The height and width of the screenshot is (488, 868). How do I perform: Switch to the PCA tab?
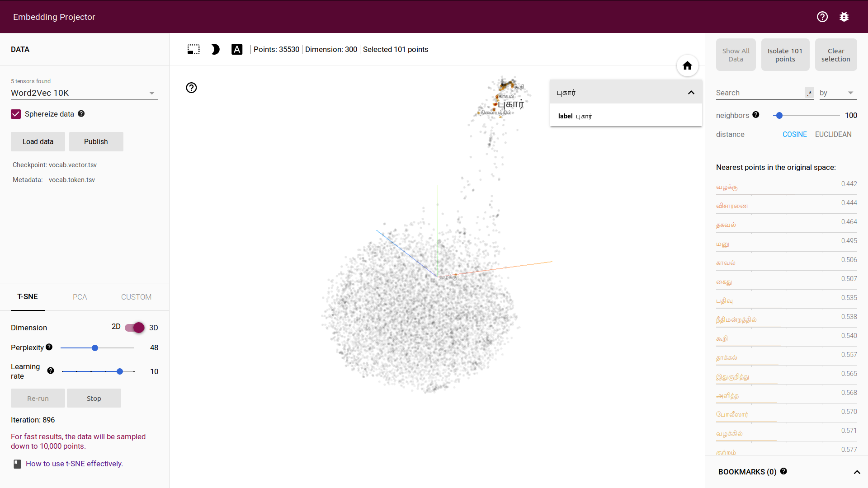tap(80, 297)
